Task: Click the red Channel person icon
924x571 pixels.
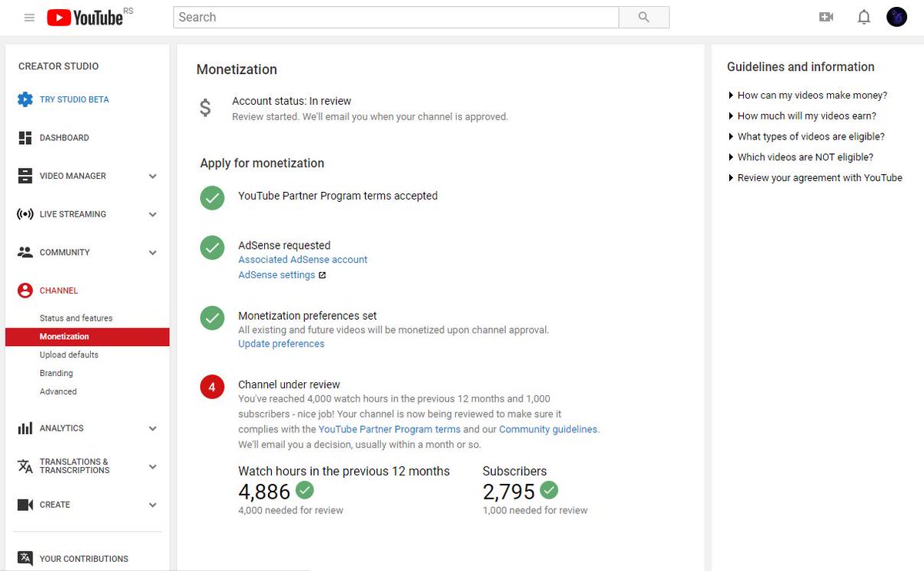Action: [25, 291]
